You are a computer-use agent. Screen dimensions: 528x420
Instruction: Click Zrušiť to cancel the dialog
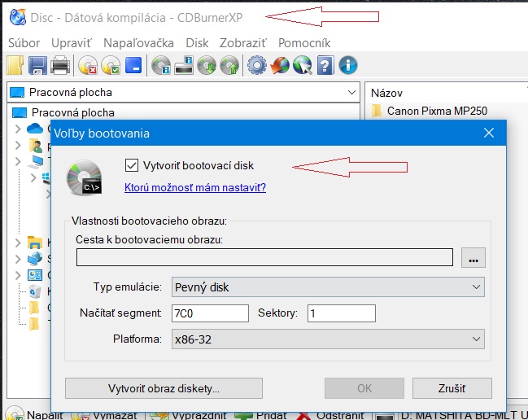[x=452, y=388]
